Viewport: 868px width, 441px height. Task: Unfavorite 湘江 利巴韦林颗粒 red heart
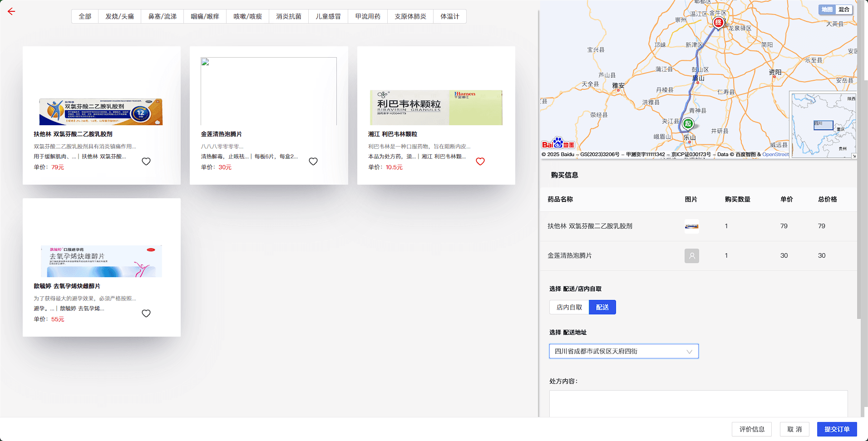point(480,162)
